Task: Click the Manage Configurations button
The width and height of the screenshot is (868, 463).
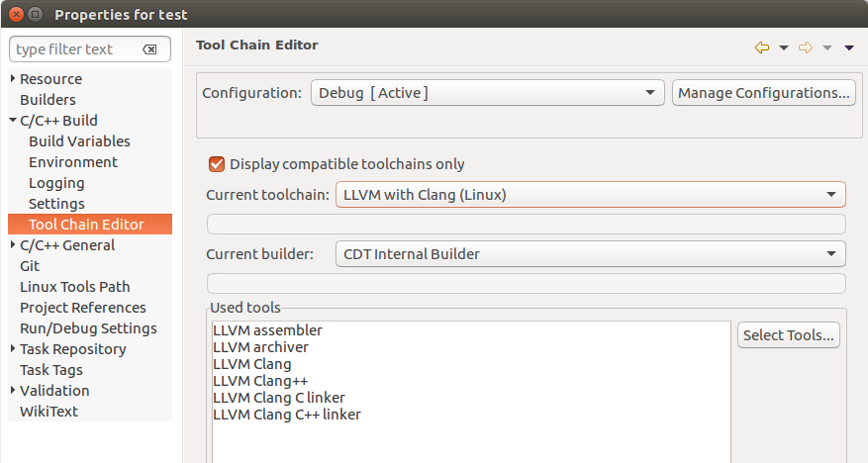Action: click(x=763, y=93)
